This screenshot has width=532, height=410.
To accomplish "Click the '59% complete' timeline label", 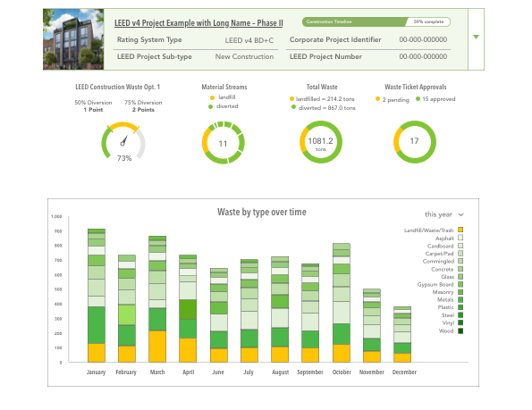I will pos(428,21).
